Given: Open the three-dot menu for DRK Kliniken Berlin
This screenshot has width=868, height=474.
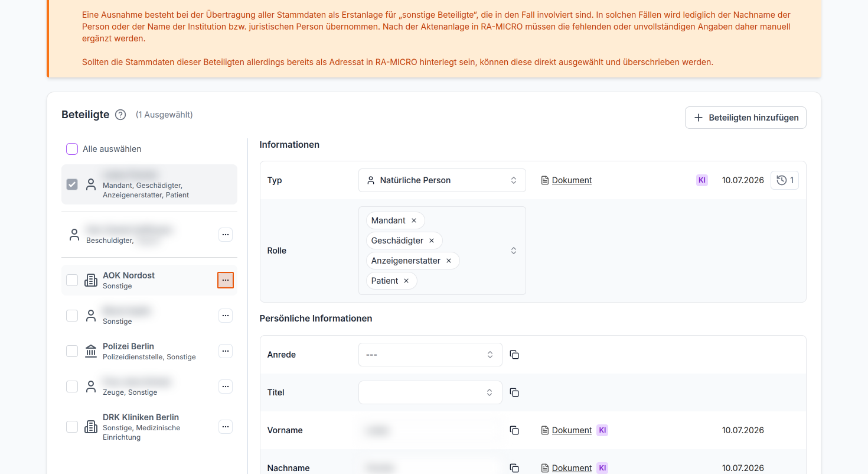Looking at the screenshot, I should click(x=226, y=427).
